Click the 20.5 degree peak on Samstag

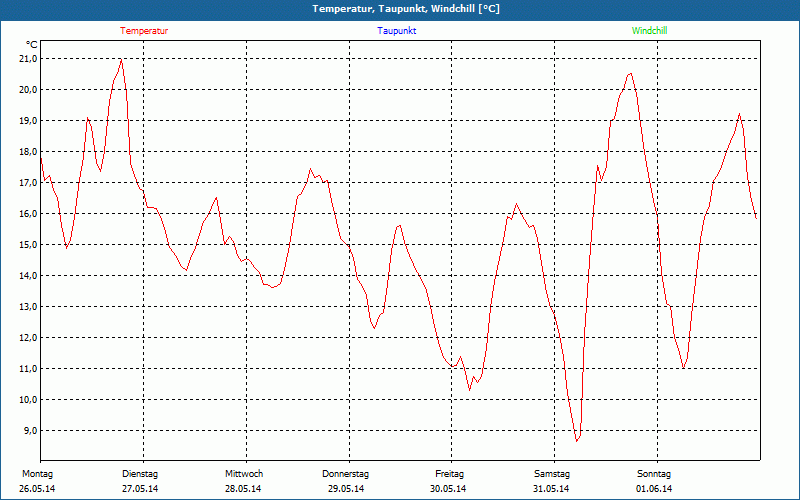(x=631, y=73)
